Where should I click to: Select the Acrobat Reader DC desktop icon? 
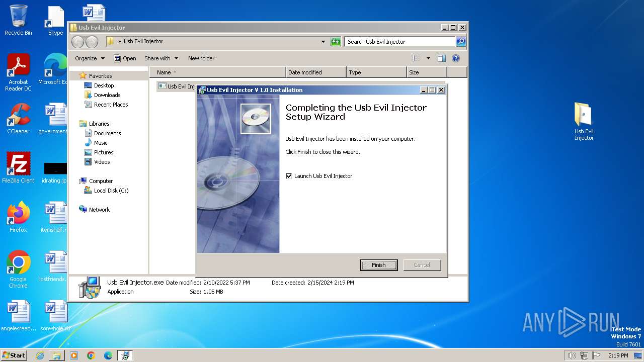click(18, 73)
